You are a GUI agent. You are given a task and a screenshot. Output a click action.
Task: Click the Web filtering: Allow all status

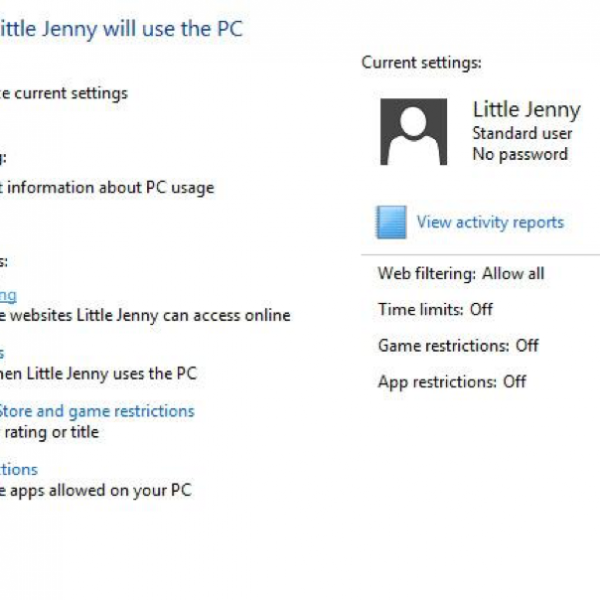[x=460, y=273]
